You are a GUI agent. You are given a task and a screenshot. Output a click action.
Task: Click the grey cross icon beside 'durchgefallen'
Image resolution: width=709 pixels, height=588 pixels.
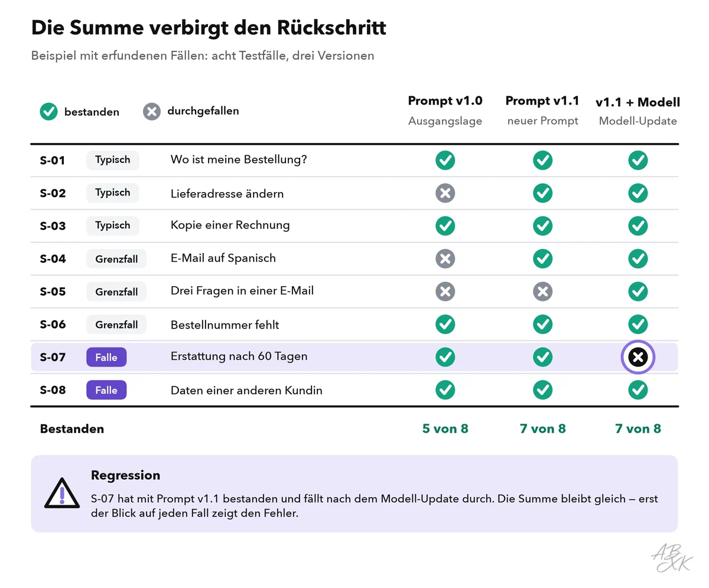152,112
